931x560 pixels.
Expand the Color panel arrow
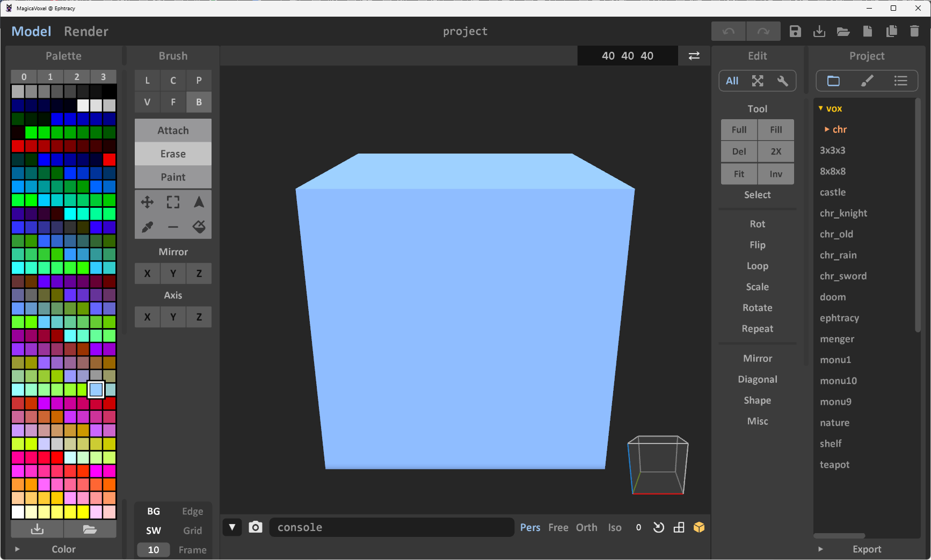[17, 549]
